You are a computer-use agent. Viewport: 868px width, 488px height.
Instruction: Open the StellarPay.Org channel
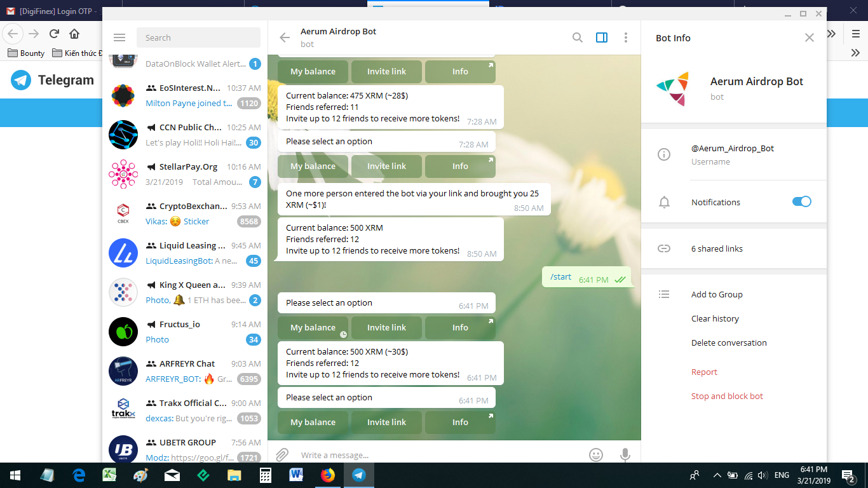point(184,174)
